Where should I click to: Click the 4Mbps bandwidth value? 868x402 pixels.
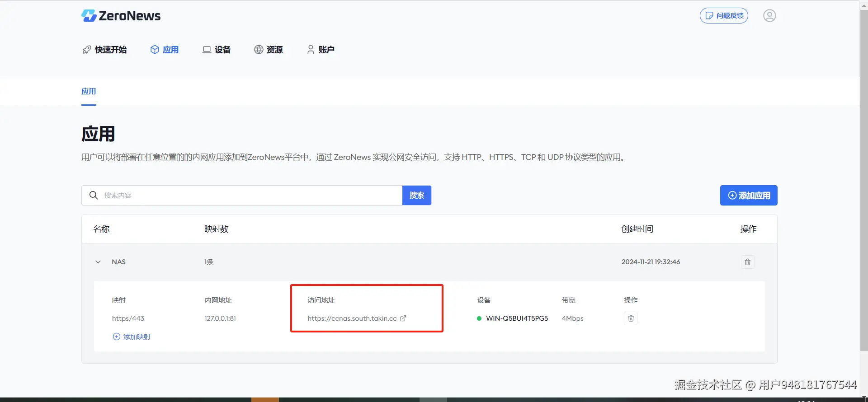(x=573, y=318)
